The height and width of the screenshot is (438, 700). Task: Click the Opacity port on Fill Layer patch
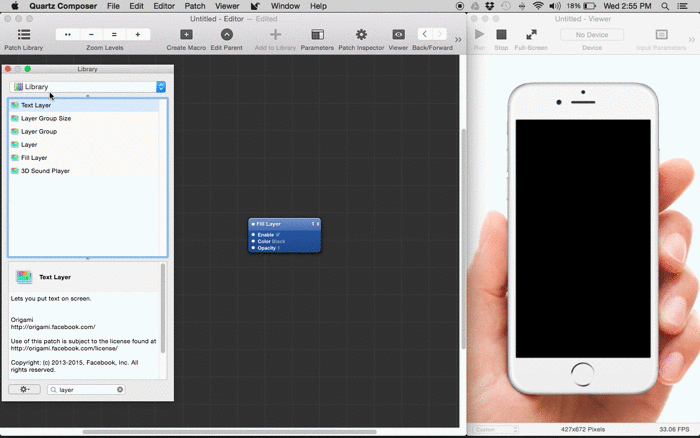point(254,248)
